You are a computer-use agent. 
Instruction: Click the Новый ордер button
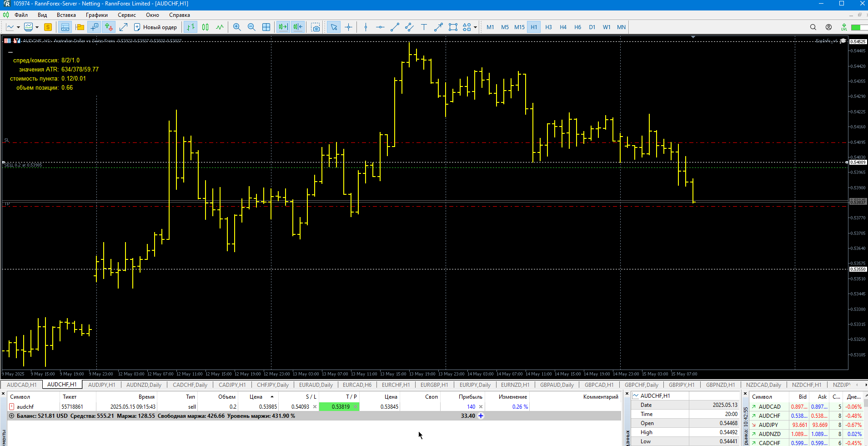(156, 27)
